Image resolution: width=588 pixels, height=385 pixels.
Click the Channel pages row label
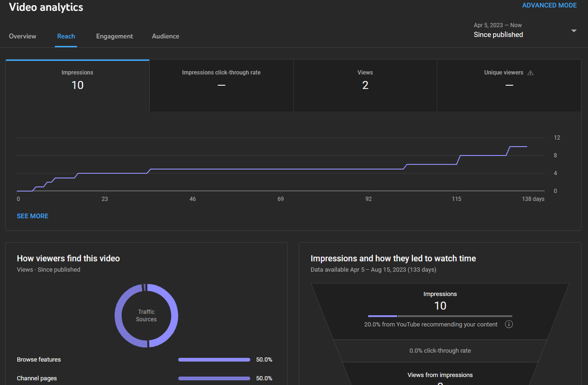click(x=37, y=378)
